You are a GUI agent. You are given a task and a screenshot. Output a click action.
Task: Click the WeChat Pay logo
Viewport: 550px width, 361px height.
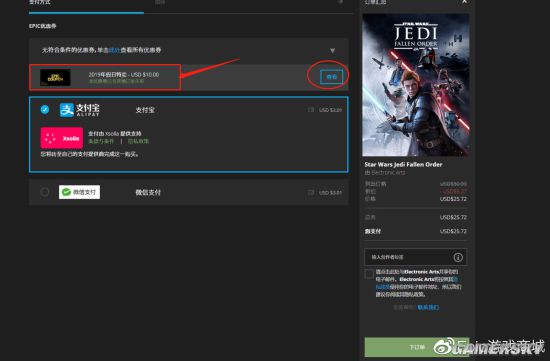pos(79,192)
